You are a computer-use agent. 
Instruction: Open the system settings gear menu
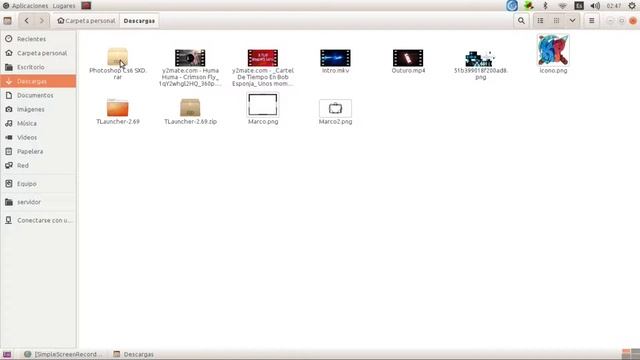(632, 6)
